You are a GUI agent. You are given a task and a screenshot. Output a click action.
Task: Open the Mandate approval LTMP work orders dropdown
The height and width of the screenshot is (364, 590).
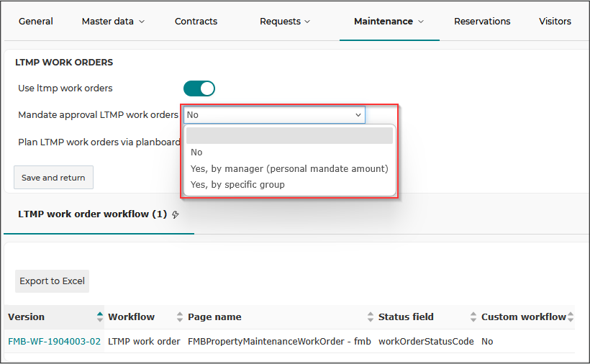point(274,114)
